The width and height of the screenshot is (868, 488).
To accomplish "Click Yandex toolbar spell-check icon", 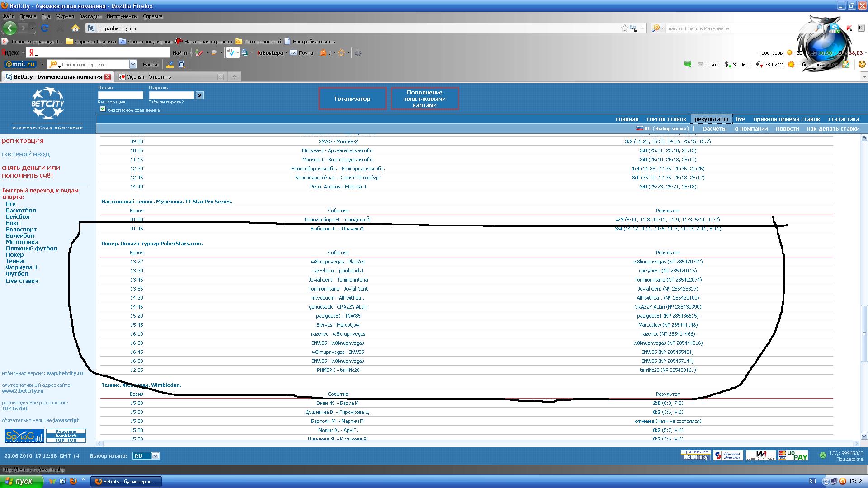I will click(x=231, y=53).
